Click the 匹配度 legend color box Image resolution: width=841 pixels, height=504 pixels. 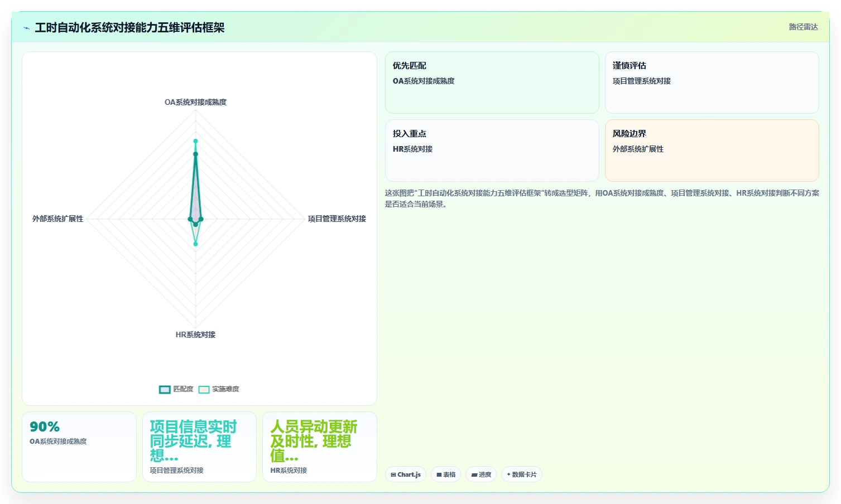pyautogui.click(x=165, y=390)
